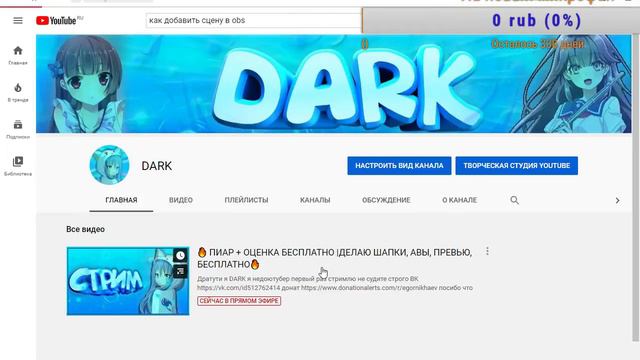Click the DARK channel name text

pyautogui.click(x=157, y=166)
